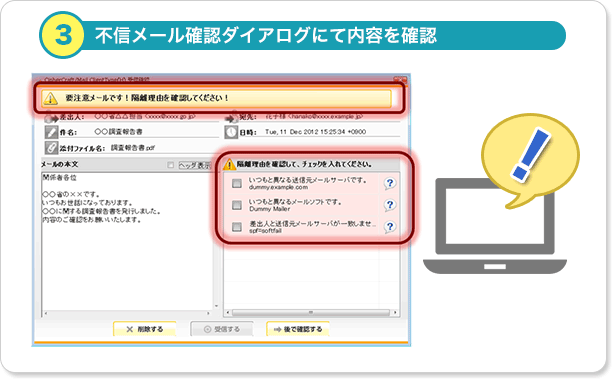Click the horizontal scrollbar under the reasons list
The height and width of the screenshot is (381, 614).
click(311, 312)
